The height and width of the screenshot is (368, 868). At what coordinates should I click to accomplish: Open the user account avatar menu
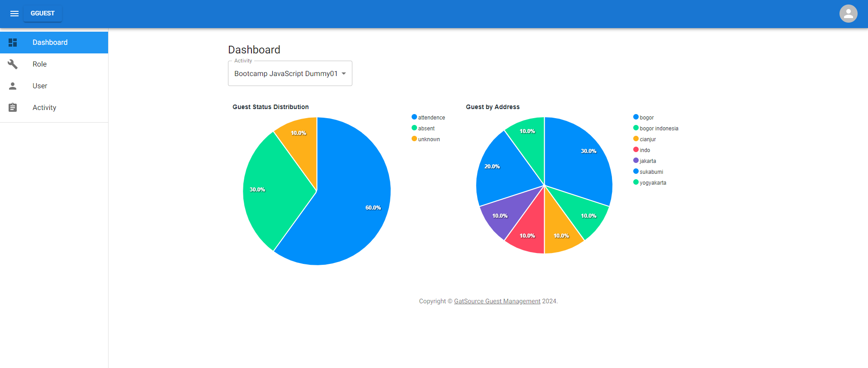tap(848, 14)
